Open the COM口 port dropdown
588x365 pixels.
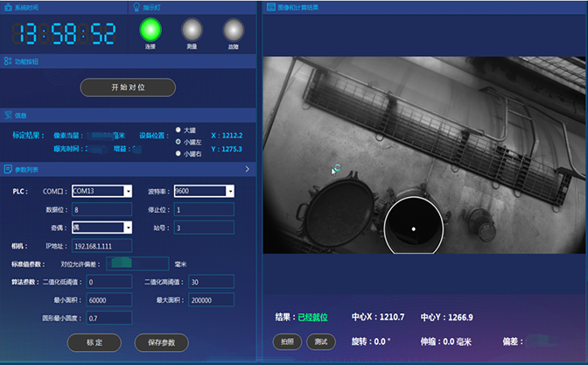[127, 191]
